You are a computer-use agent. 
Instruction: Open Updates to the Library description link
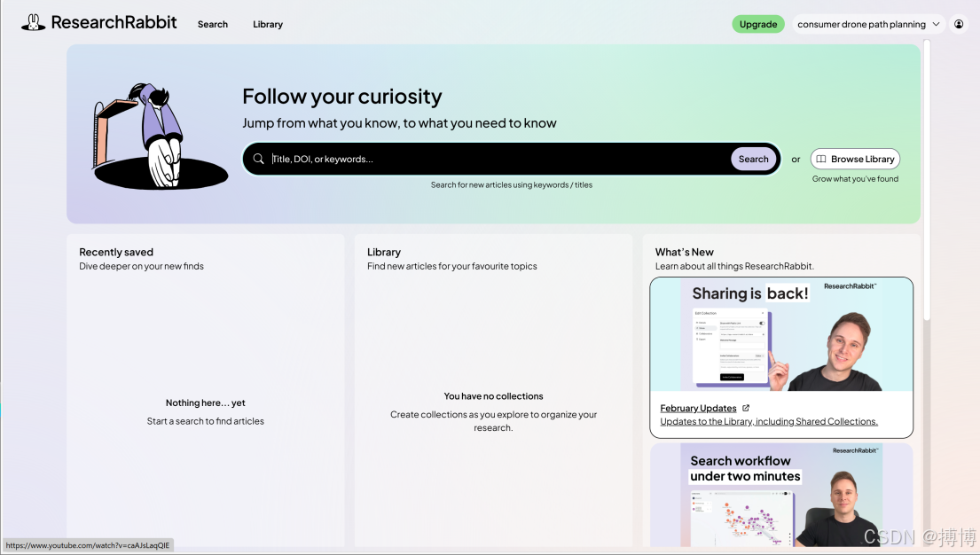point(769,421)
